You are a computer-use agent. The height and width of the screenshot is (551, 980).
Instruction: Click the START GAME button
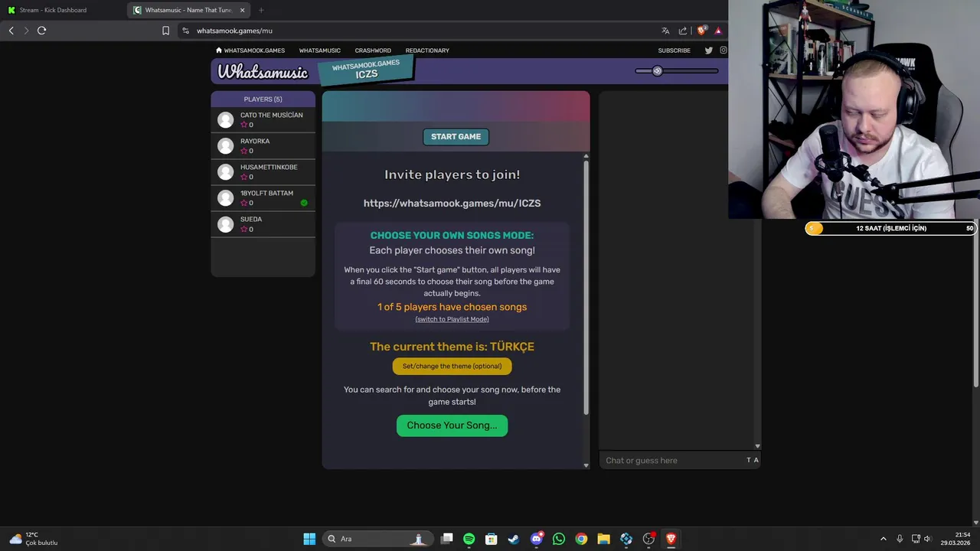[x=456, y=137]
